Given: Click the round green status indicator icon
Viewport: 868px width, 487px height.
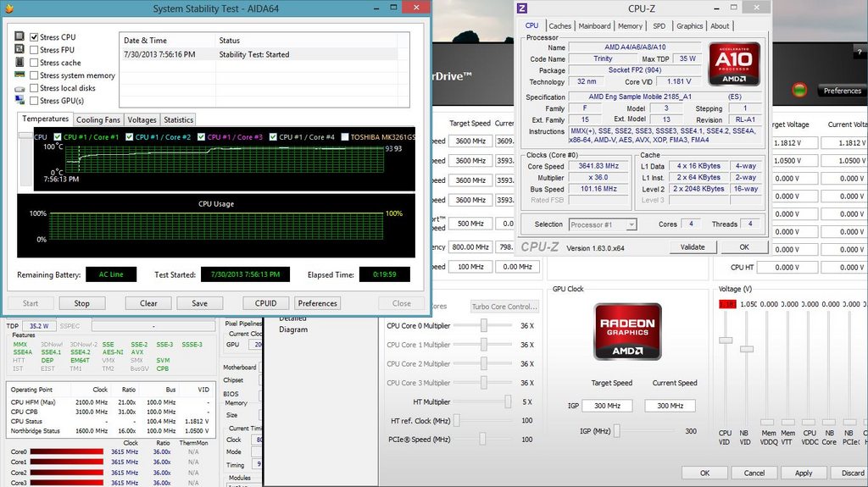Looking at the screenshot, I should pos(798,90).
